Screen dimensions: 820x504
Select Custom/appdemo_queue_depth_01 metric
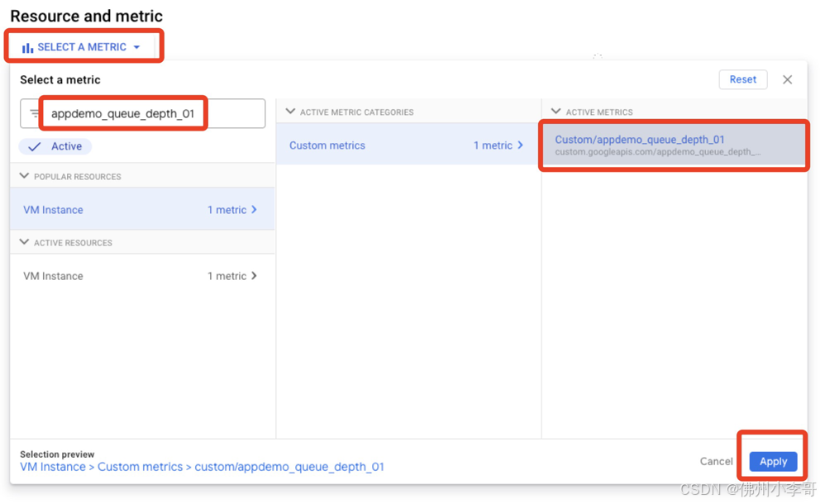(x=674, y=145)
